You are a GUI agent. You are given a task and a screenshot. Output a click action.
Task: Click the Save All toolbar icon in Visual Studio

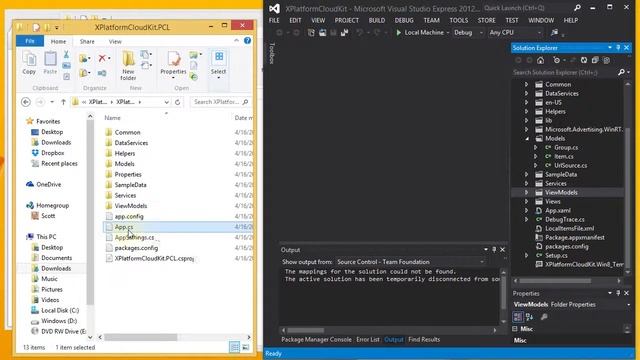coord(344,32)
